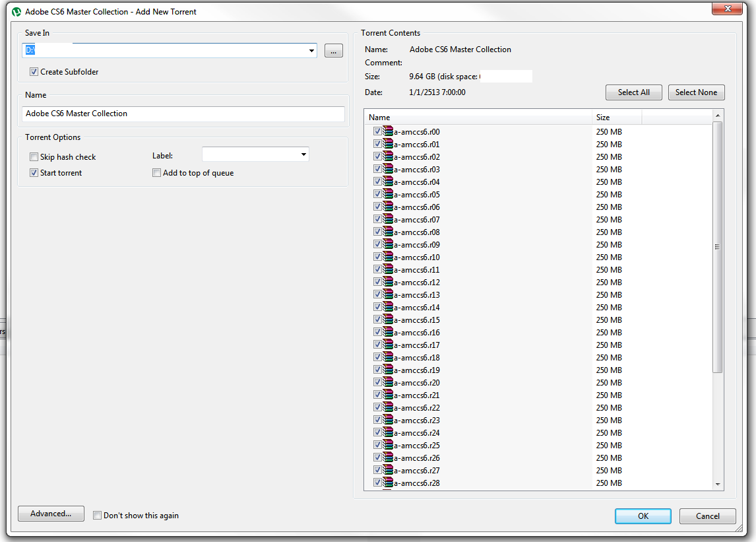This screenshot has width=756, height=542.
Task: Click the archive icon of a-amccs6.r07
Action: [x=388, y=219]
